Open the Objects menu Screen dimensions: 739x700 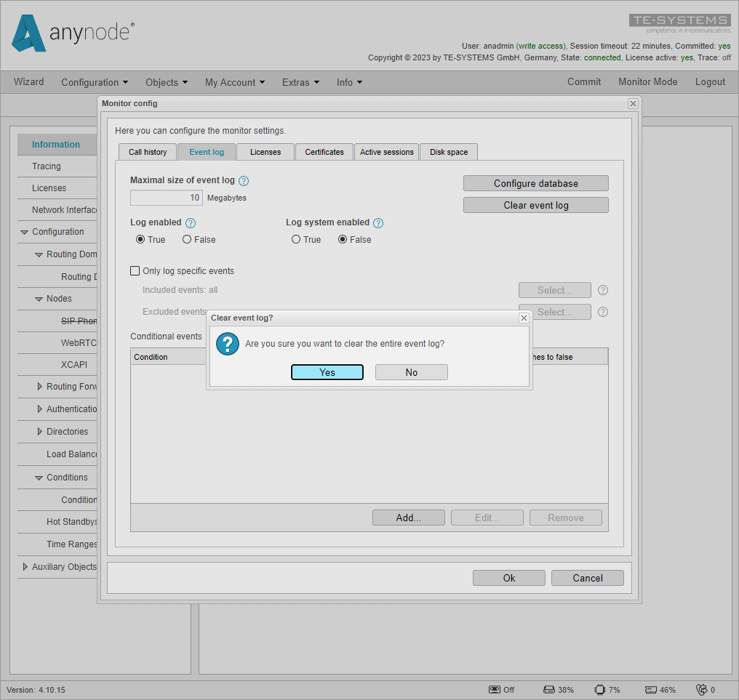(x=166, y=82)
